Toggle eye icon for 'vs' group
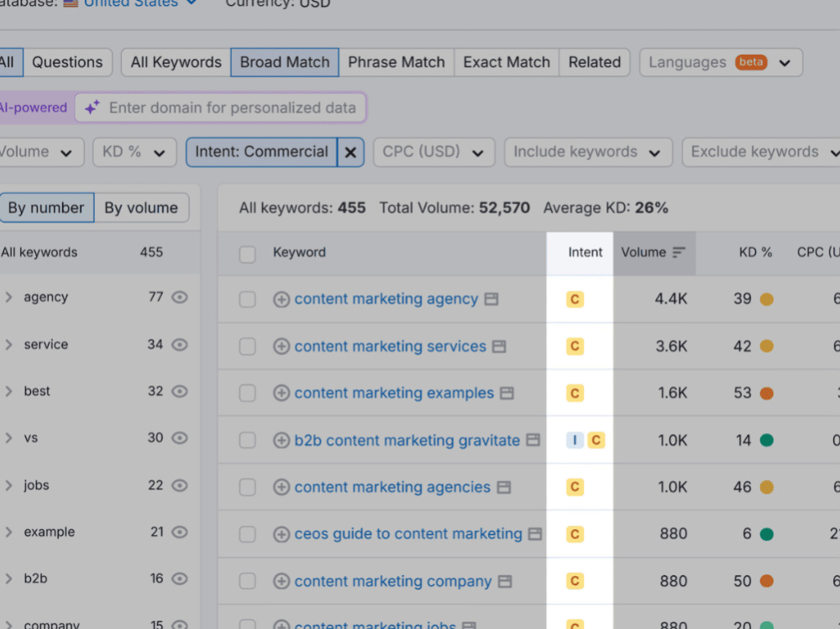Screen dimensions: 840x629 (x=180, y=438)
